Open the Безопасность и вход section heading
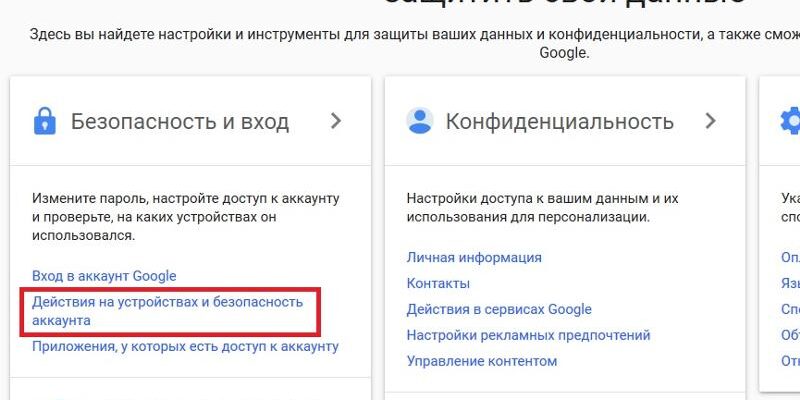Viewport: 800px width, 400px height. (180, 122)
